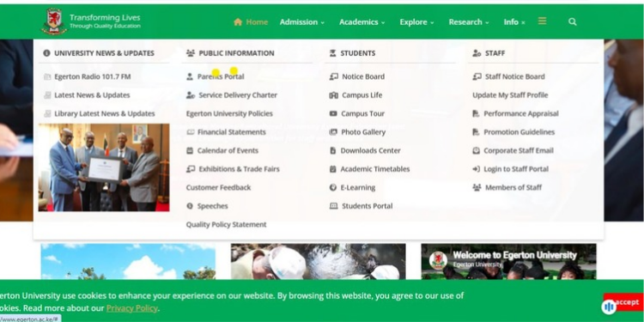Click the Academic Timetables text

[375, 169]
